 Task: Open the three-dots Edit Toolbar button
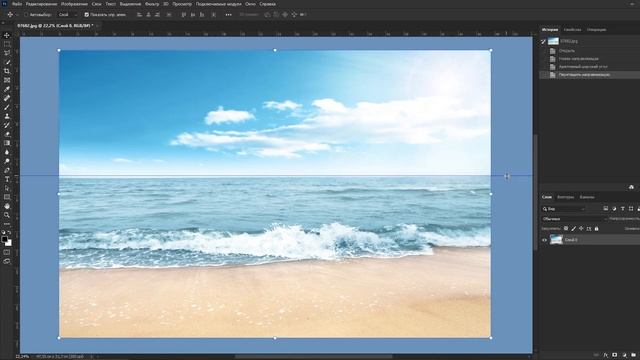pyautogui.click(x=7, y=224)
